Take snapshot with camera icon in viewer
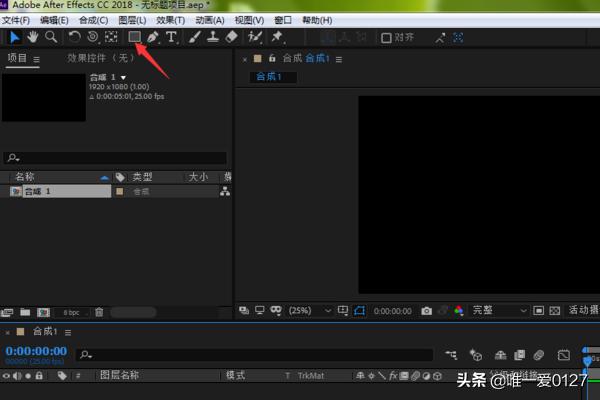 click(x=426, y=311)
